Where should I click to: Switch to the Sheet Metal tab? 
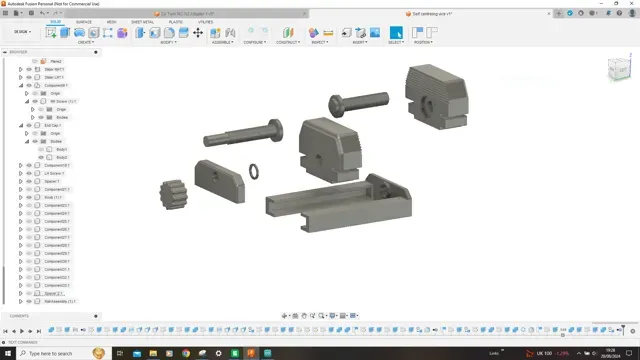click(142, 22)
